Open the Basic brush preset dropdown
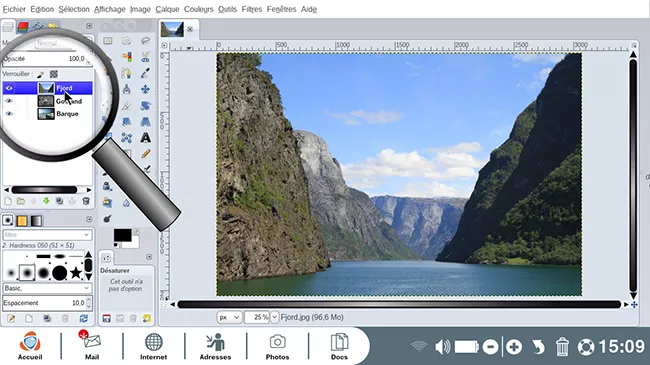Viewport: 650px width, 365px height. [x=47, y=288]
